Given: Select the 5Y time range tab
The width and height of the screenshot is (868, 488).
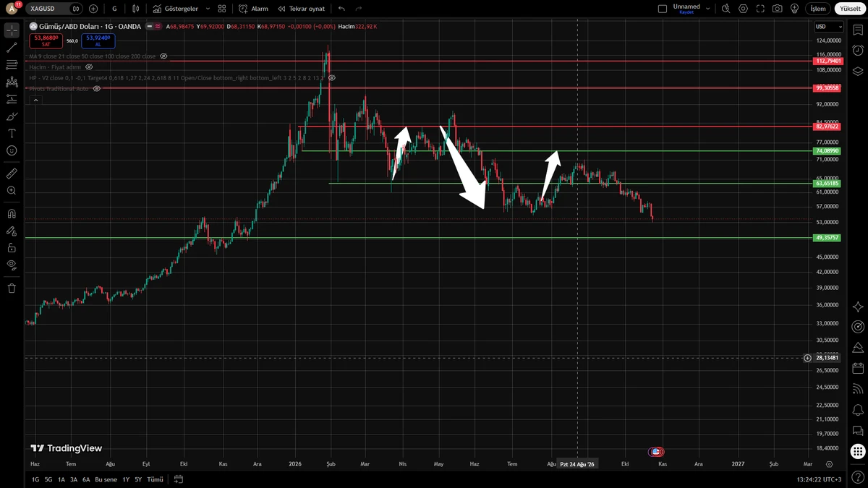Looking at the screenshot, I should pos(138,479).
